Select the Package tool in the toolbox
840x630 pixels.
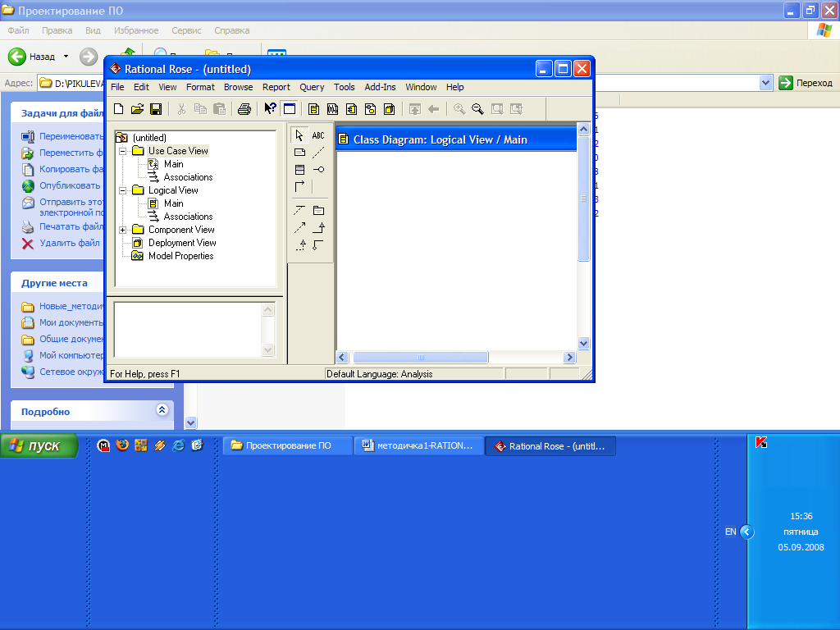(x=318, y=211)
